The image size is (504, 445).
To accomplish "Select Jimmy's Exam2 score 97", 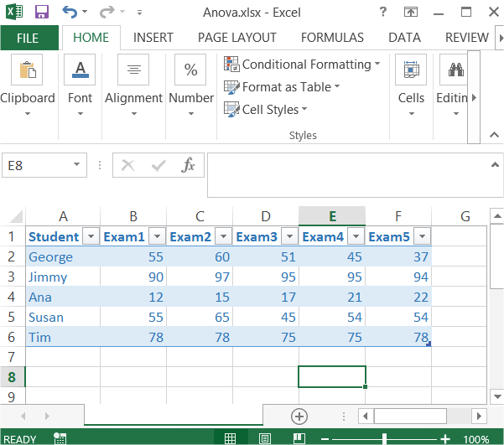I will pyautogui.click(x=200, y=277).
